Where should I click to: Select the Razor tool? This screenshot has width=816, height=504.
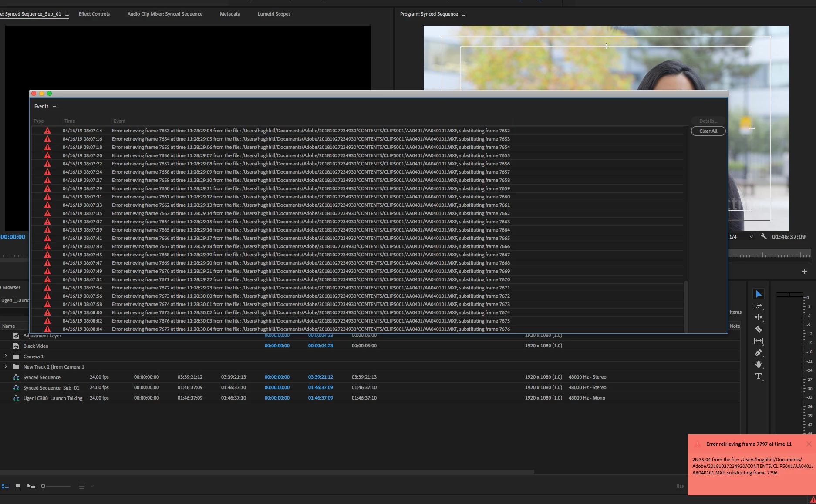pos(758,329)
